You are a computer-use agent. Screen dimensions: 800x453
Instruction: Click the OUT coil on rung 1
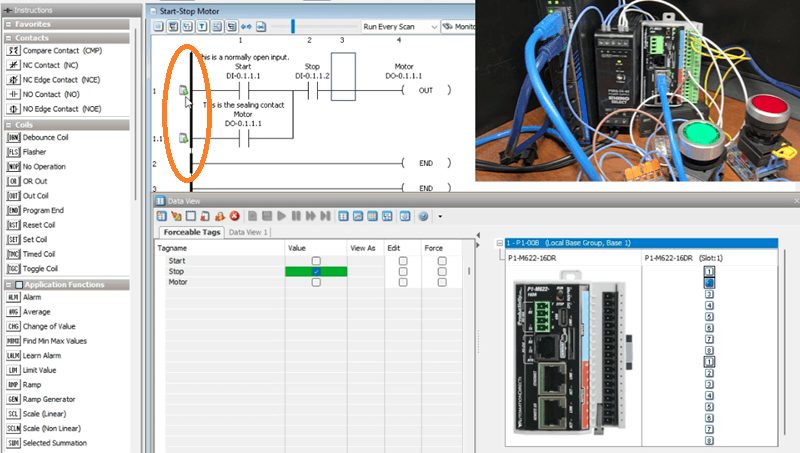point(425,91)
